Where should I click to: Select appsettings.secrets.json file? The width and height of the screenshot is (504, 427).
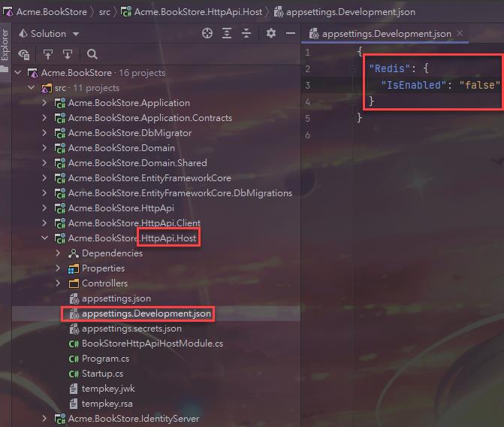click(x=131, y=329)
